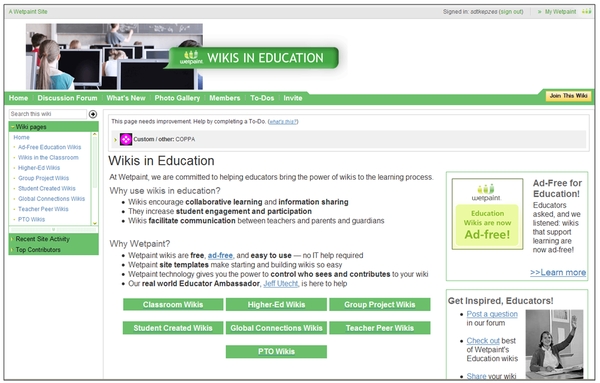The width and height of the screenshot is (600, 383).
Task: Click the pink Custom/other COPPA icon
Action: 126,139
